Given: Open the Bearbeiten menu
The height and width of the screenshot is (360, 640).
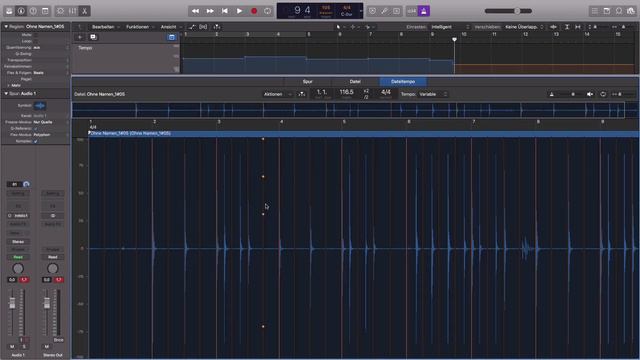Looking at the screenshot, I should [x=105, y=27].
